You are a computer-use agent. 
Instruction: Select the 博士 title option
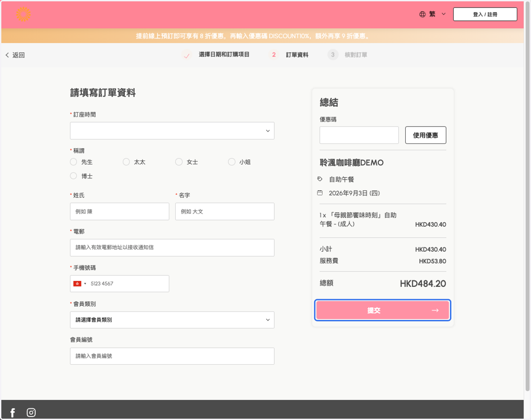click(x=73, y=176)
